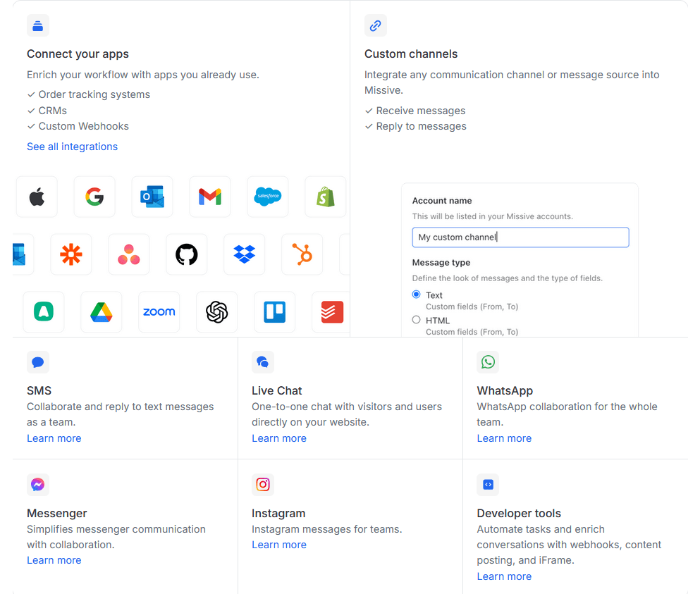The width and height of the screenshot is (700, 594).
Task: Choose the HTML message type radio
Action: (x=416, y=320)
